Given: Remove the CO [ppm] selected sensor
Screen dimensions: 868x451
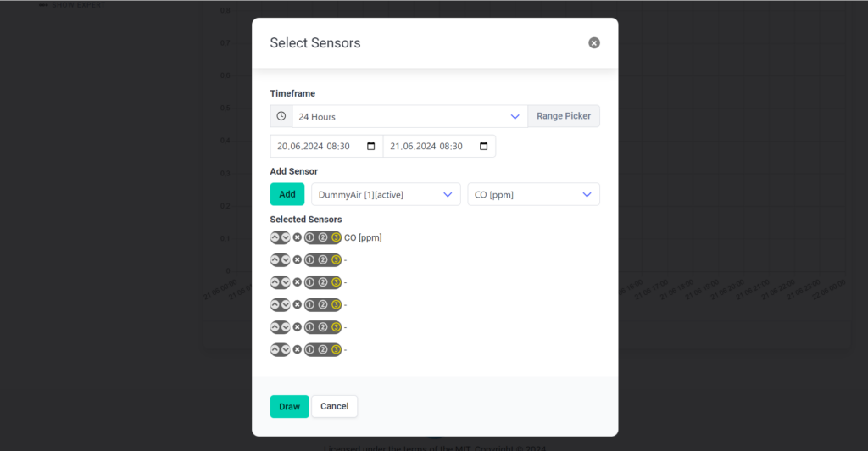Looking at the screenshot, I should tap(298, 237).
